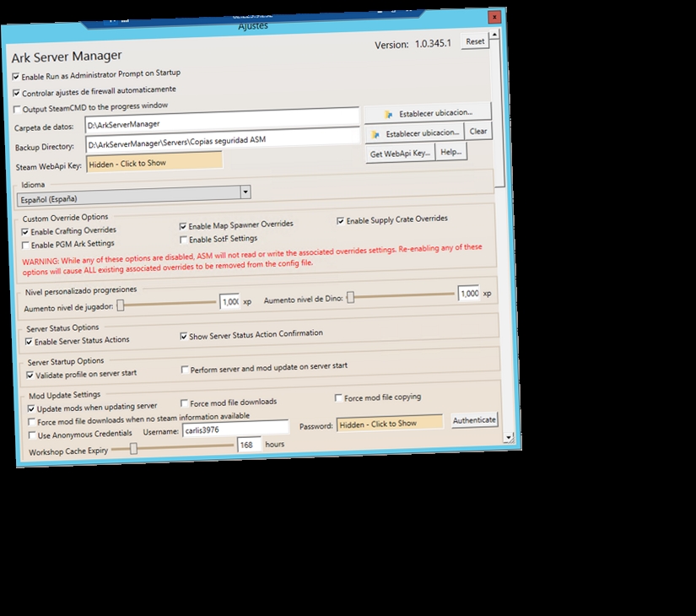Click the Aumento nivel de Dino slider handle

click(351, 298)
